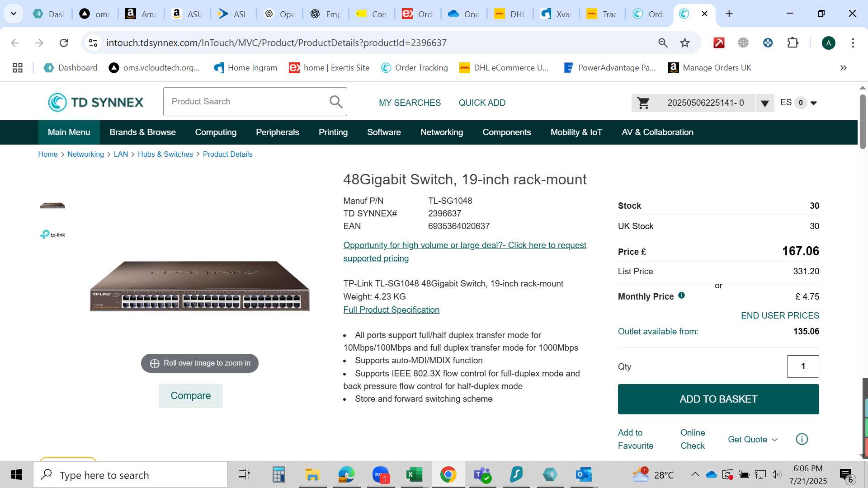Show more bookmarks with the chevron
868x488 pixels.
pos(843,68)
